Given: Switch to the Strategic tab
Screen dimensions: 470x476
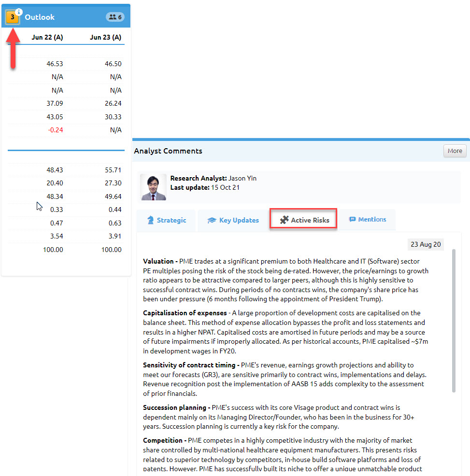Looking at the screenshot, I should pos(166,220).
